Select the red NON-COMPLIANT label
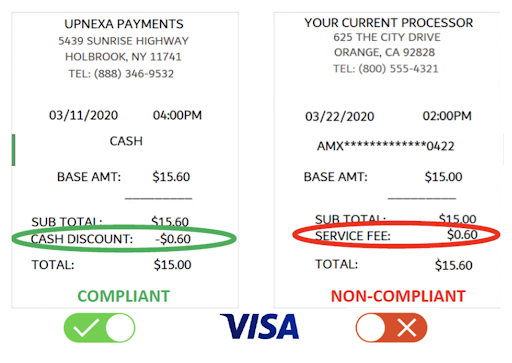Viewport: 512px width, 363px height. (x=398, y=296)
